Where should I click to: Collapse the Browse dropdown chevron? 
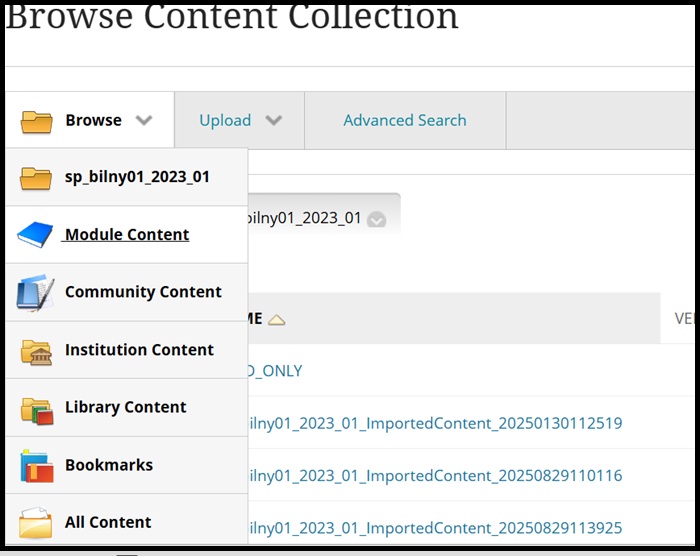pyautogui.click(x=144, y=120)
